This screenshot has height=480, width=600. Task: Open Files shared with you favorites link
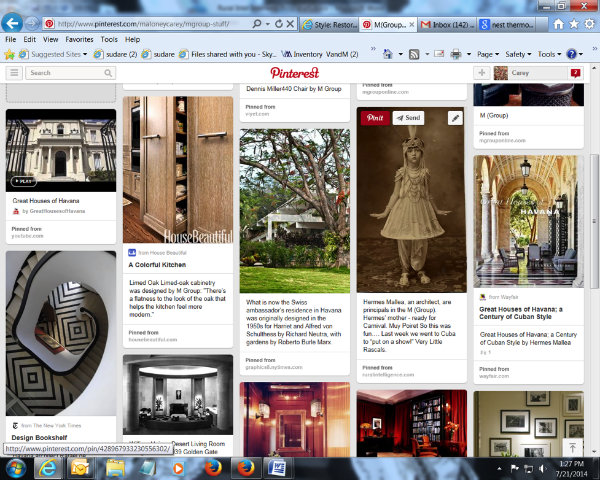228,54
